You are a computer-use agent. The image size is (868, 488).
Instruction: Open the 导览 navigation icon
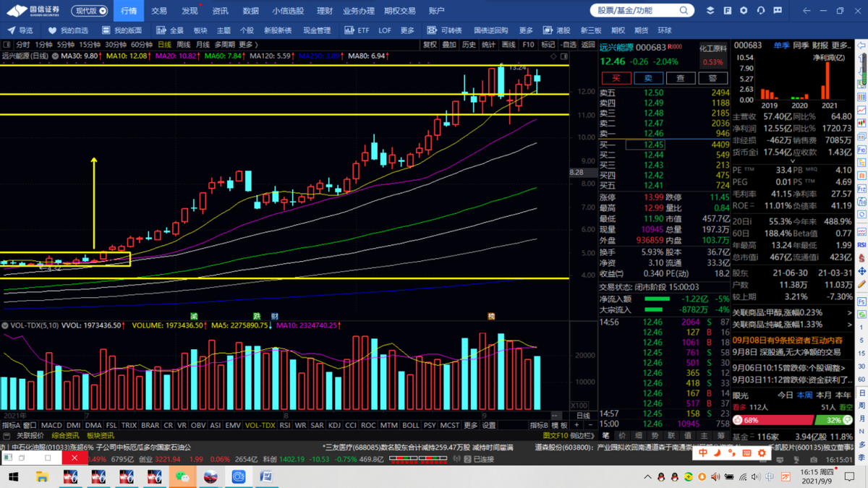12,30
